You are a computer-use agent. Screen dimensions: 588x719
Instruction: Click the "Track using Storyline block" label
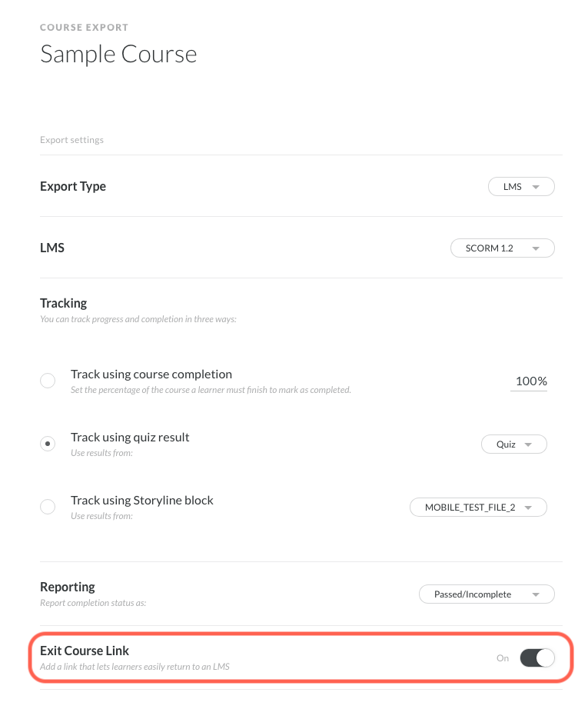tap(142, 501)
